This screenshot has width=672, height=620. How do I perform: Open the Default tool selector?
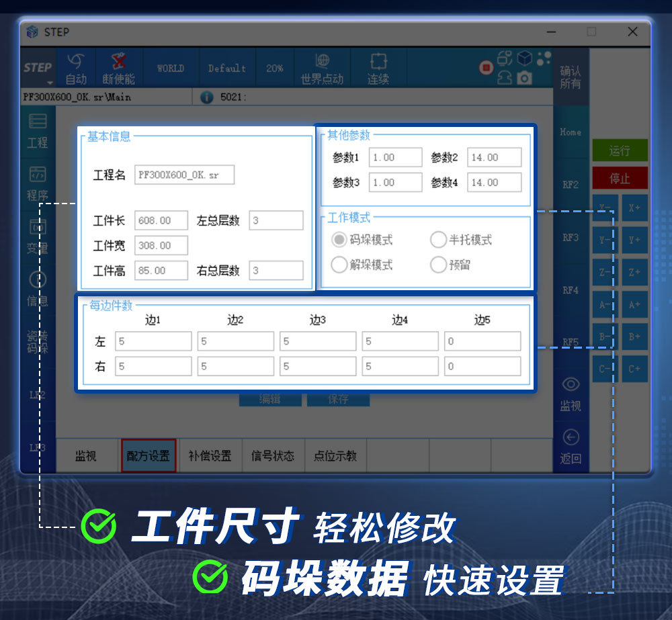pyautogui.click(x=226, y=68)
